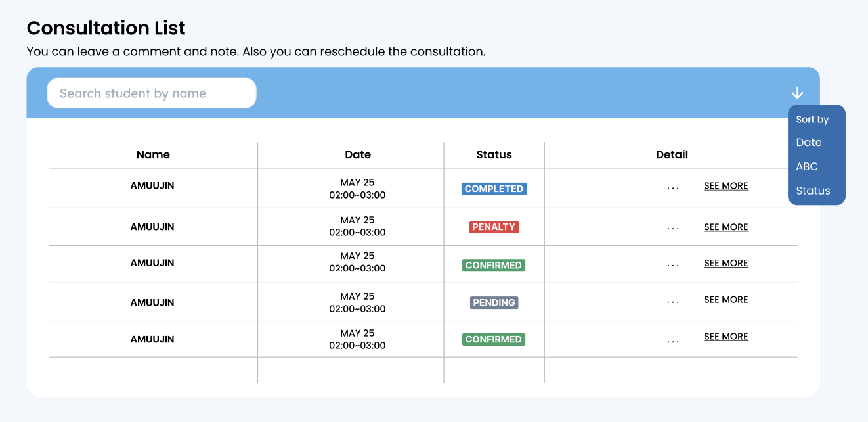This screenshot has width=868, height=422.
Task: Select Date in the Sort by menu
Action: click(x=809, y=142)
